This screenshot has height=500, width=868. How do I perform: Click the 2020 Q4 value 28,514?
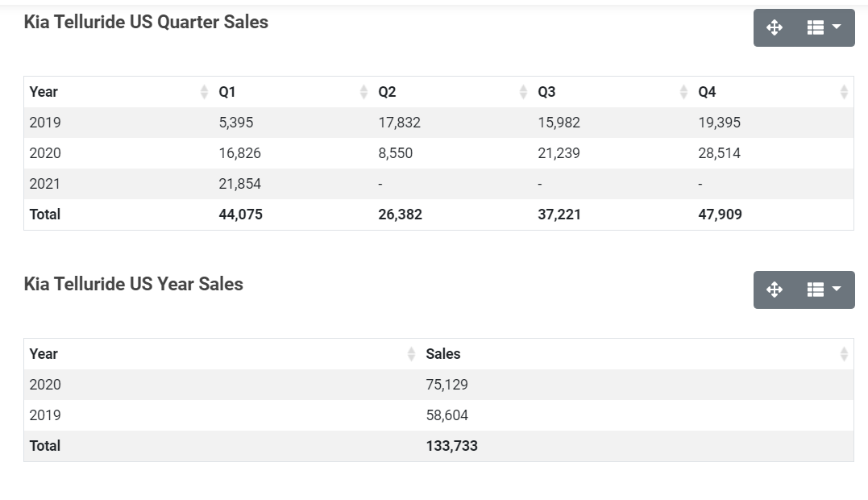click(x=719, y=153)
